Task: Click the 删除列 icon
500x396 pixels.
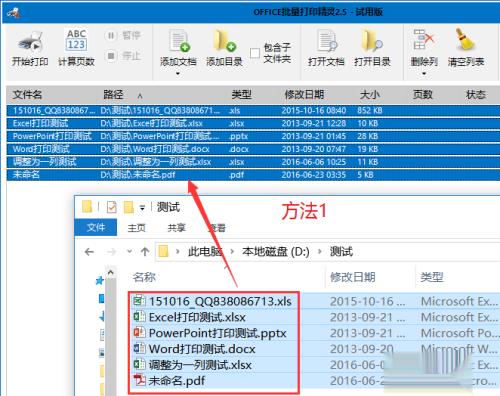Action: click(x=423, y=39)
